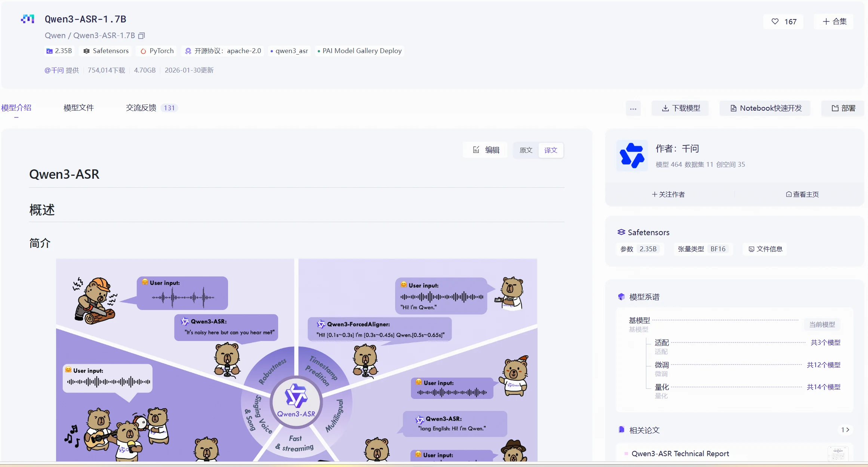This screenshot has width=868, height=467.
Task: Follow the author with 关注作者
Action: [x=668, y=194]
